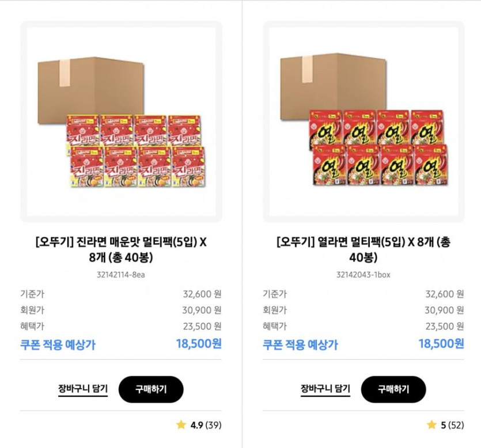Click 쿠폰 적용 예상가 label for 열라면
The image size is (481, 448).
click(300, 345)
